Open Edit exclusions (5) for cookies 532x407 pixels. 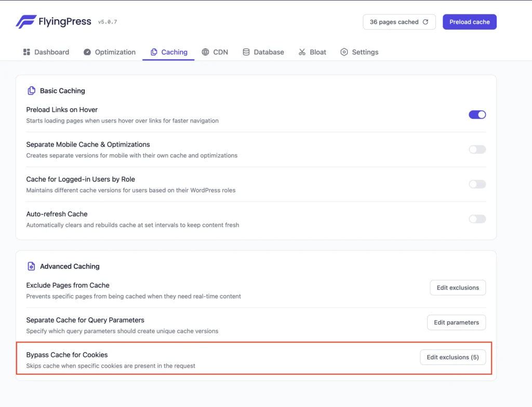click(453, 357)
